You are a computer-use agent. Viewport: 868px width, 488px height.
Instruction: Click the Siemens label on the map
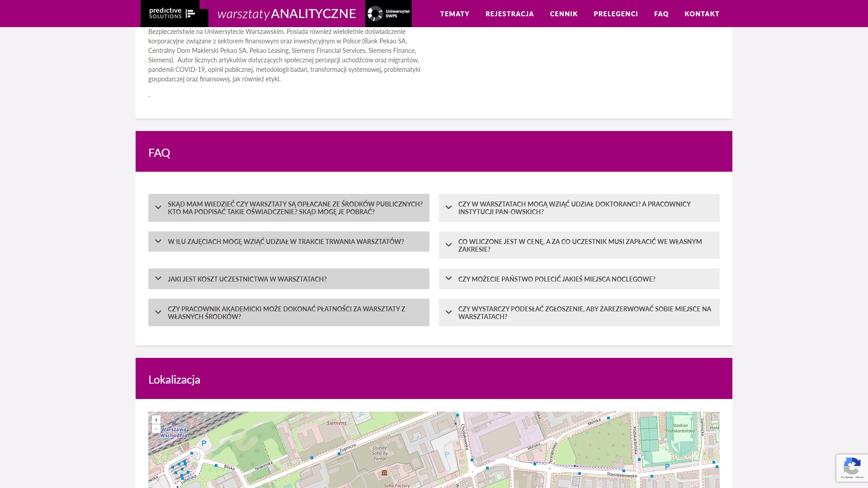pyautogui.click(x=337, y=423)
